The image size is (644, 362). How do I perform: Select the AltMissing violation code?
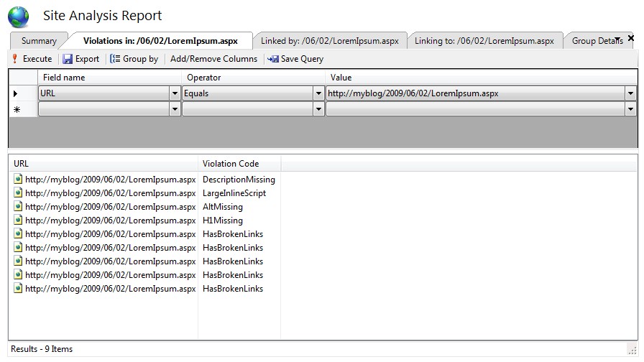click(x=223, y=206)
